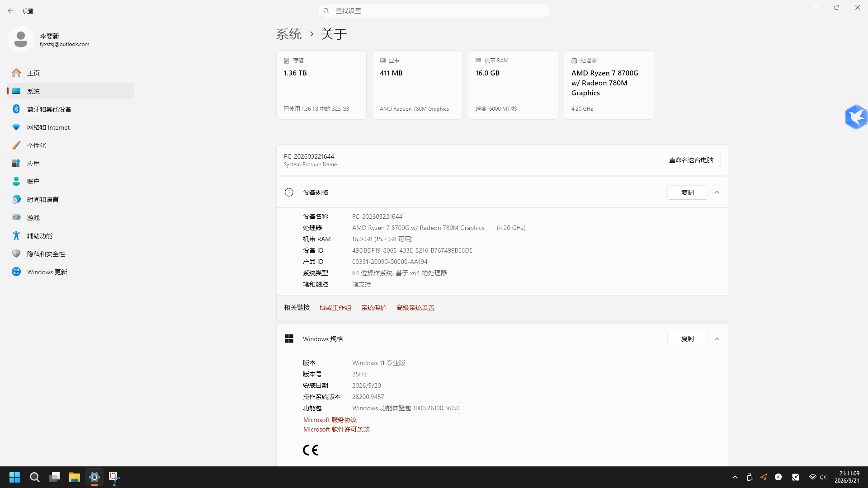Show hidden system tray icons
Image resolution: width=868 pixels, height=488 pixels.
(x=735, y=477)
